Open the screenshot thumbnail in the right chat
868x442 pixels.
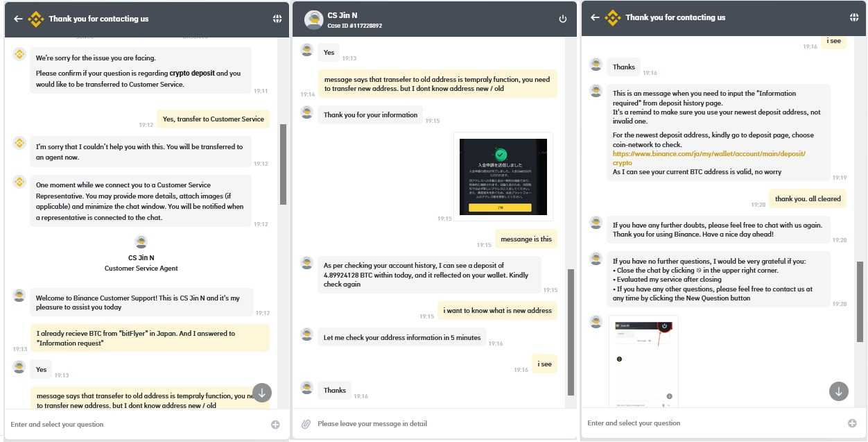[x=643, y=359]
